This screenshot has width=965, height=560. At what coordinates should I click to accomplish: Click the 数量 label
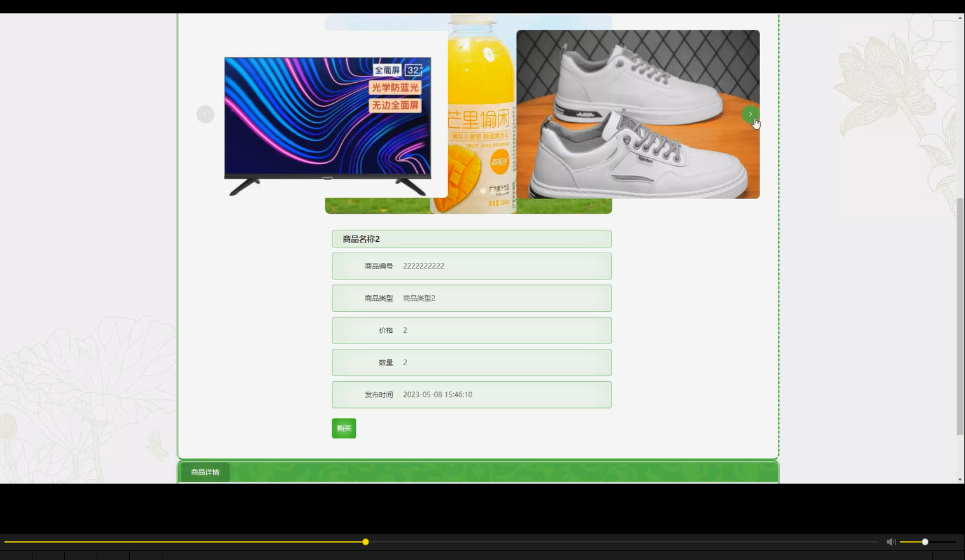(386, 363)
